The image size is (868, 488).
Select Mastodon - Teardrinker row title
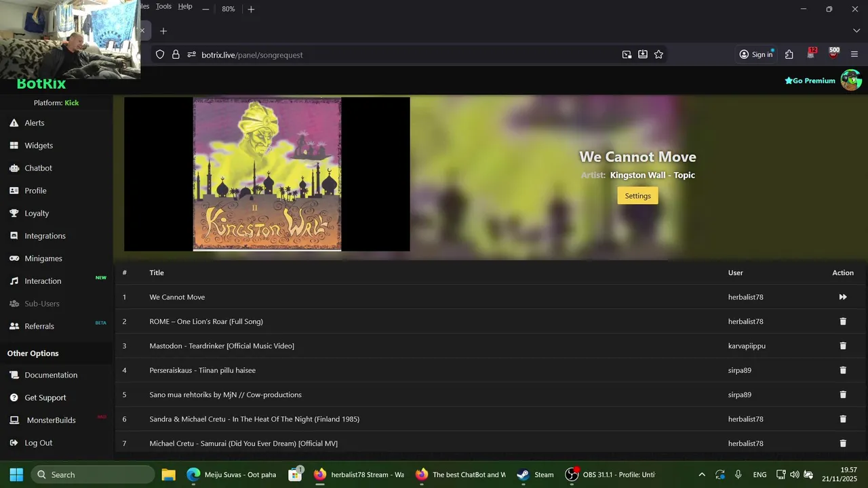(222, 346)
